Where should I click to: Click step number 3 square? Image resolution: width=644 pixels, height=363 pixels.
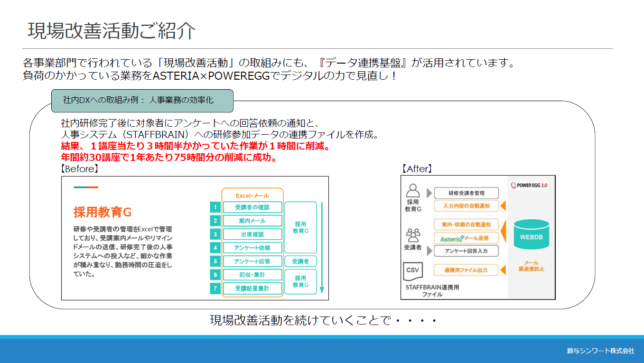pos(215,234)
